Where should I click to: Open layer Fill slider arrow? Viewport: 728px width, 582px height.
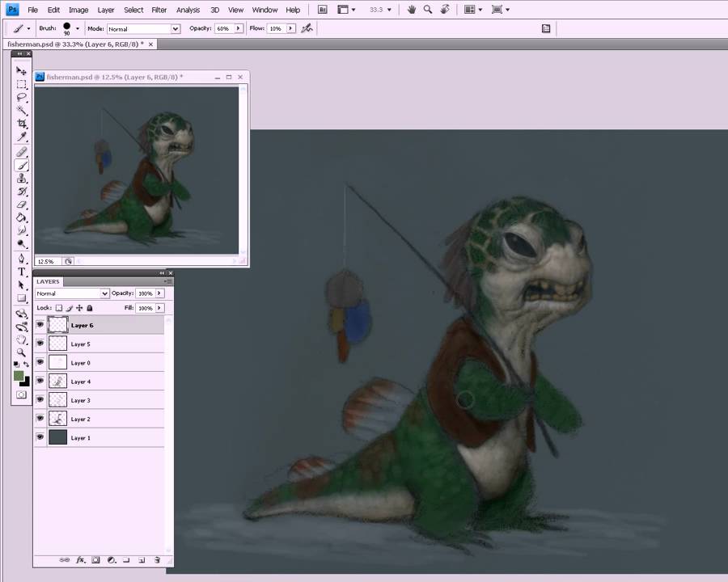(x=159, y=308)
